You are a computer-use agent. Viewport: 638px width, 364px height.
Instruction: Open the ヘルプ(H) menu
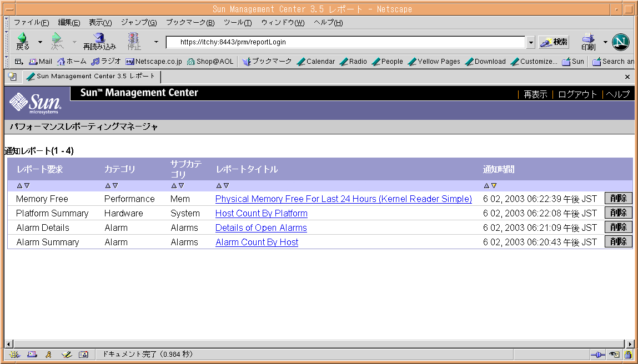coord(328,22)
